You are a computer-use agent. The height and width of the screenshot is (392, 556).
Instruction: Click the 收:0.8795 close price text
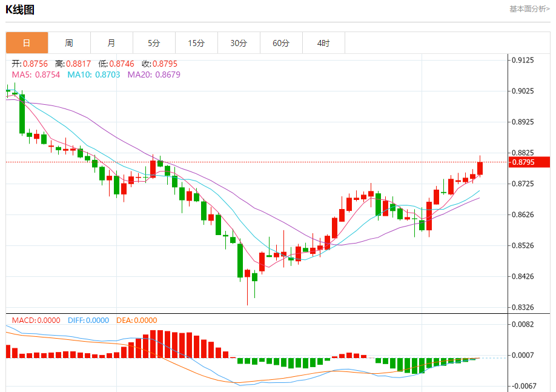(x=159, y=64)
